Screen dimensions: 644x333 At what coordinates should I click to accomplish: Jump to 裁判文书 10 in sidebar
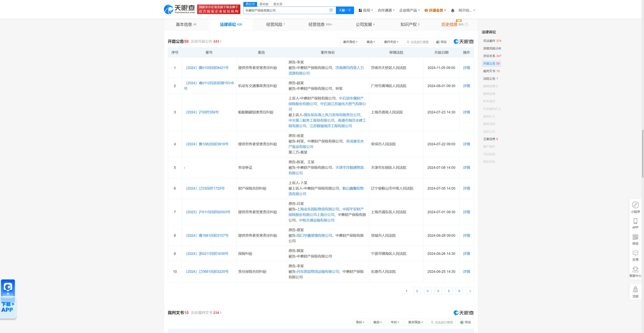click(491, 71)
